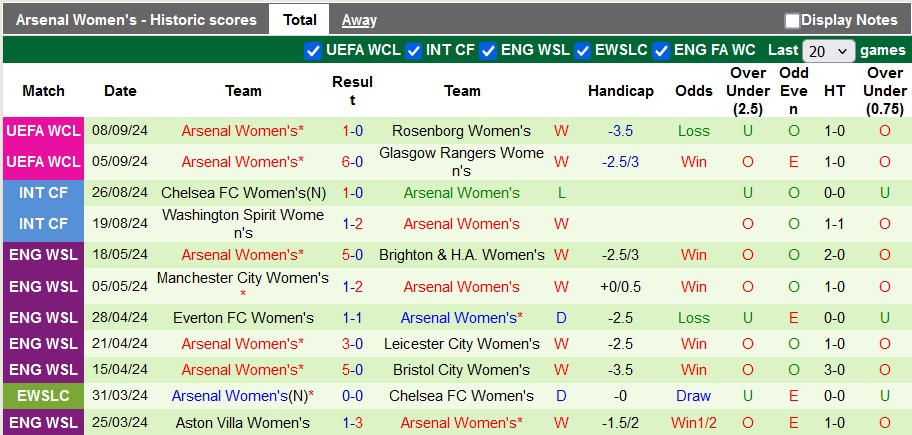Open the Last games count dropdown

(829, 51)
